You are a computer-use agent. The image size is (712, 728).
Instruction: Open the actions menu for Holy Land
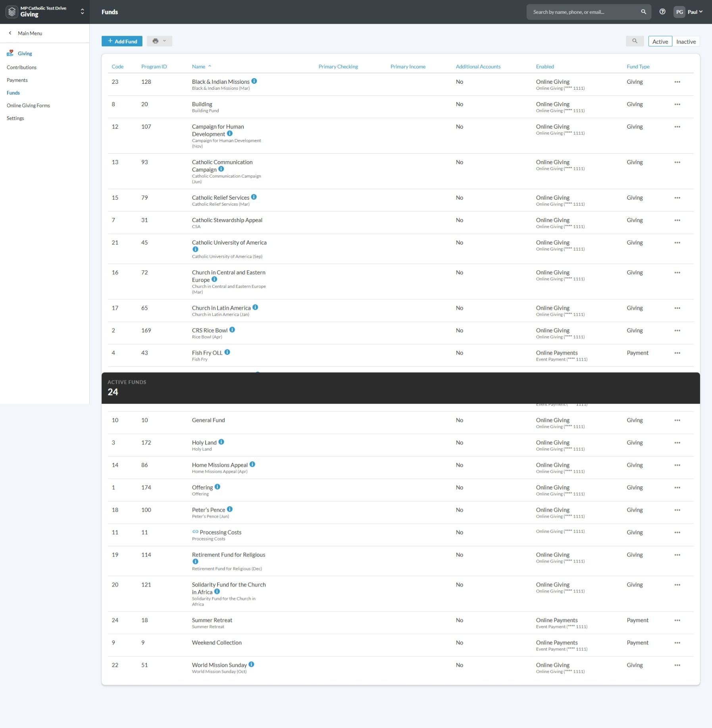(x=677, y=443)
